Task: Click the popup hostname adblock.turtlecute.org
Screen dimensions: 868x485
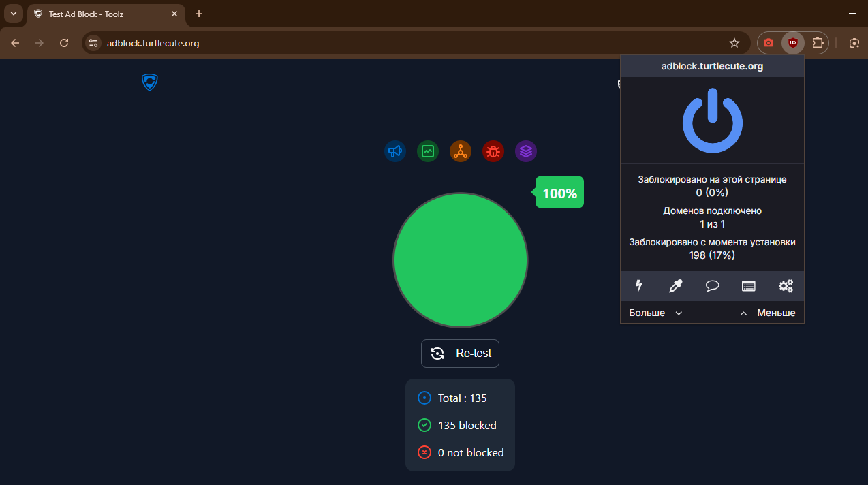Action: point(713,66)
